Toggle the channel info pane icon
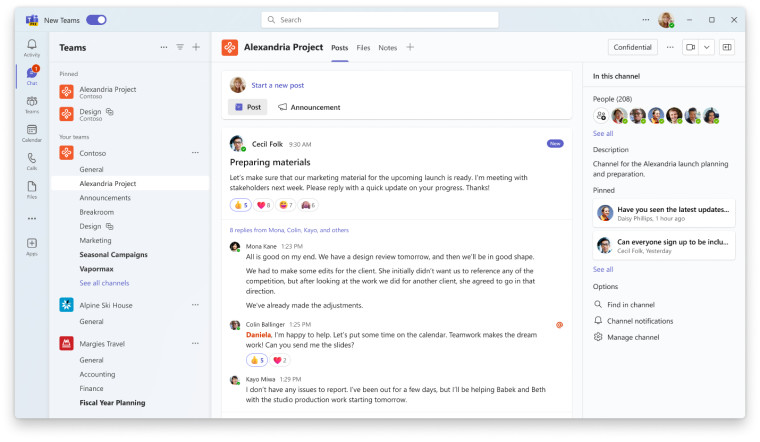The width and height of the screenshot is (760, 442). pyautogui.click(x=727, y=47)
